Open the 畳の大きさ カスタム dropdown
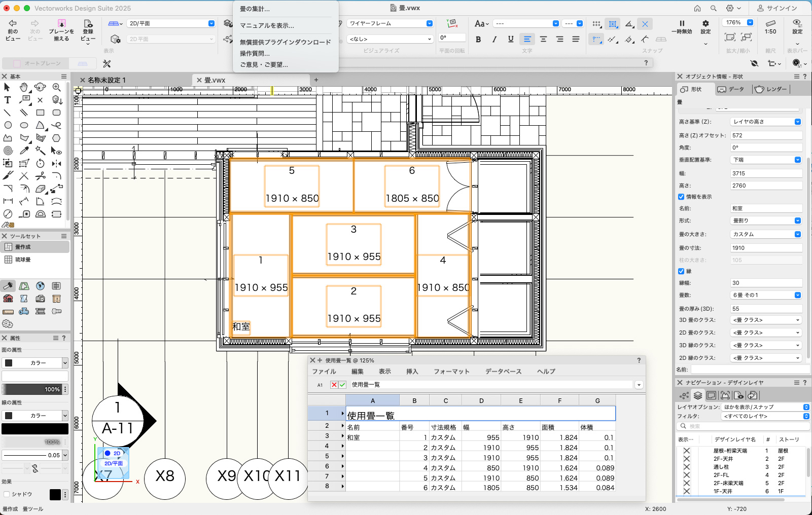812x515 pixels. pyautogui.click(x=766, y=234)
